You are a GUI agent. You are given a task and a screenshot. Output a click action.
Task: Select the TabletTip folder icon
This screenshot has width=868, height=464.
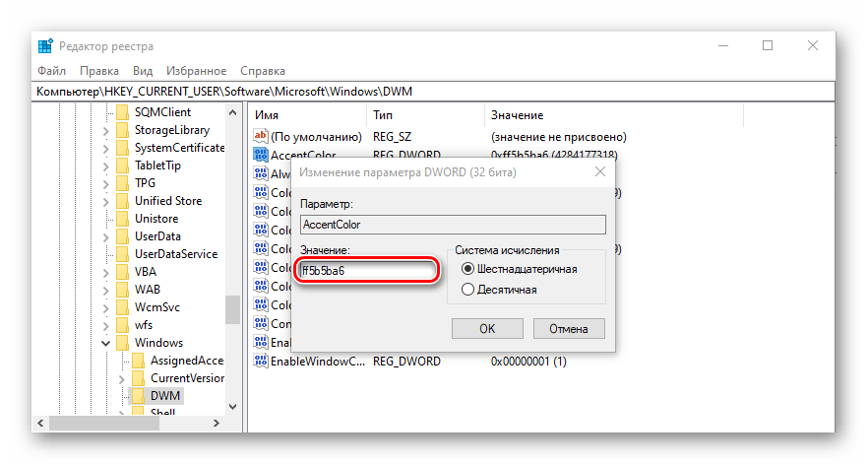coord(123,166)
